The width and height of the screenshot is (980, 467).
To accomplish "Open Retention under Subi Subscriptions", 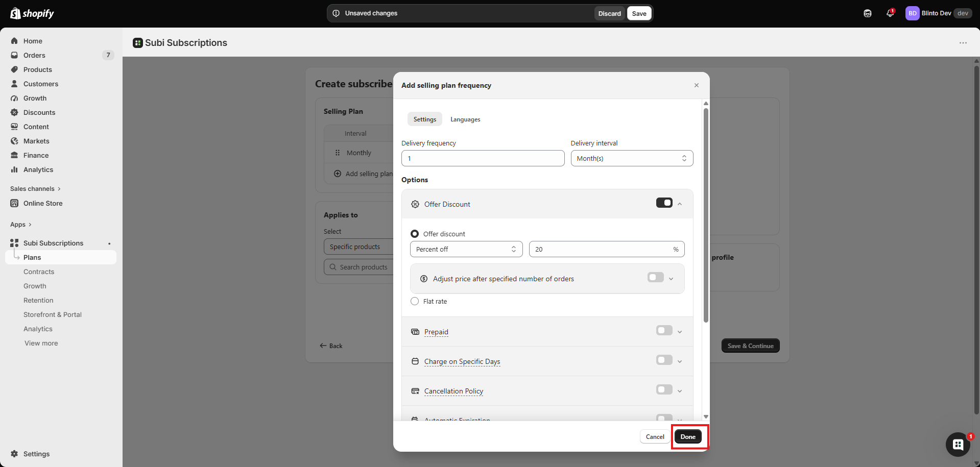I will [38, 300].
